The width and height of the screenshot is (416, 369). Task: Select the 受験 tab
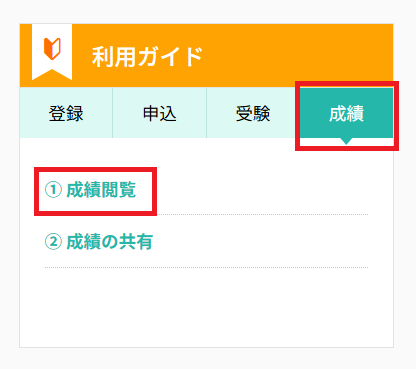point(253,113)
